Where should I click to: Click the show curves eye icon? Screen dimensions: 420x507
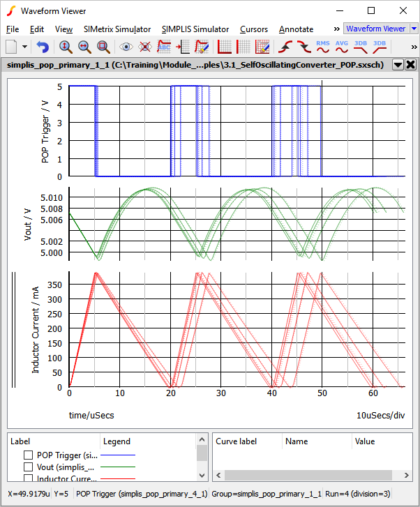[x=126, y=47]
